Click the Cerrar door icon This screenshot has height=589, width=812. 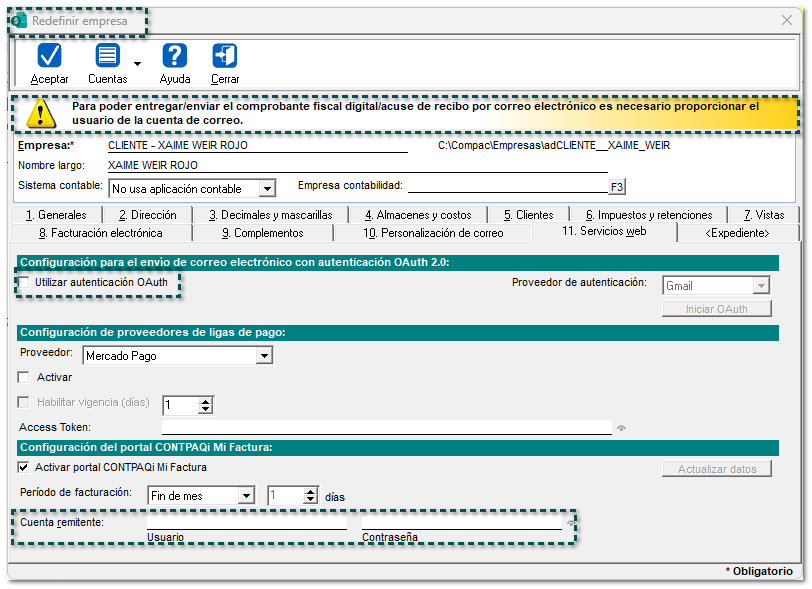(225, 56)
